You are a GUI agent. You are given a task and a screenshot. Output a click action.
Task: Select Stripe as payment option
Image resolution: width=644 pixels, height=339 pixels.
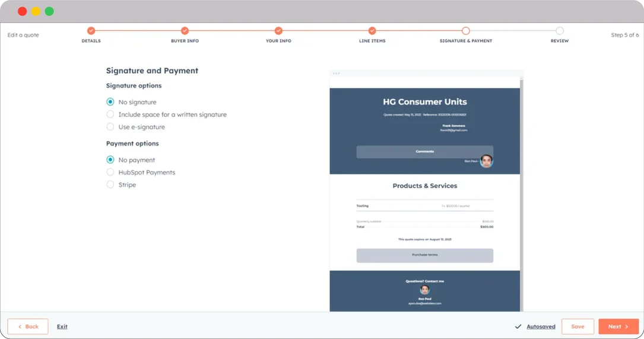(110, 184)
